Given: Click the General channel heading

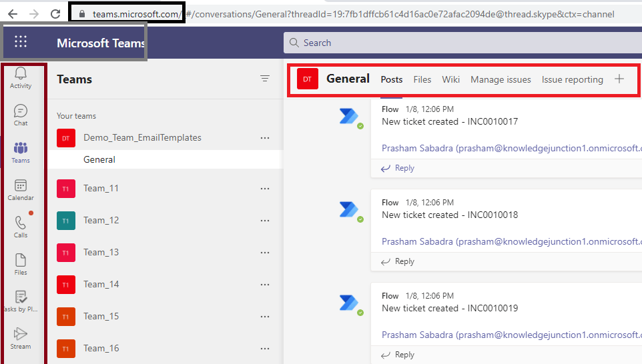Looking at the screenshot, I should tap(348, 79).
